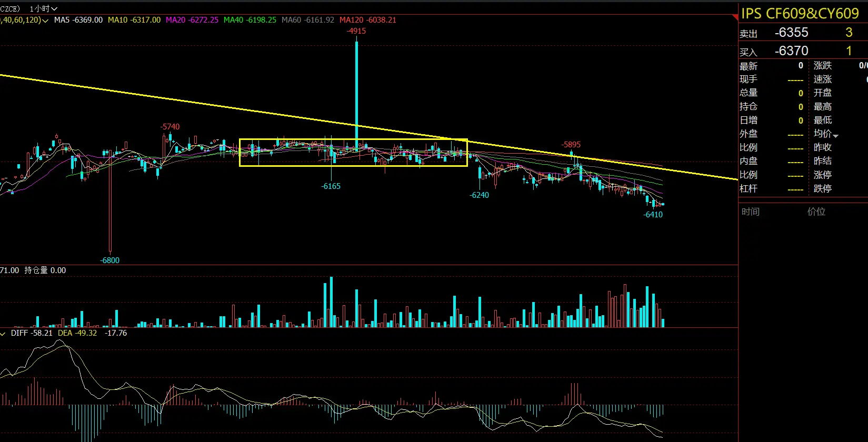Screen dimensions: 868x442
Task: Expand the MA parameters indicator dropdown
Action: coord(45,21)
